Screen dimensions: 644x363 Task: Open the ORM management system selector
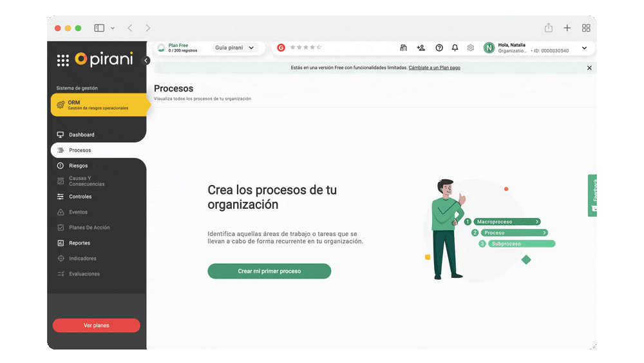[x=98, y=105]
